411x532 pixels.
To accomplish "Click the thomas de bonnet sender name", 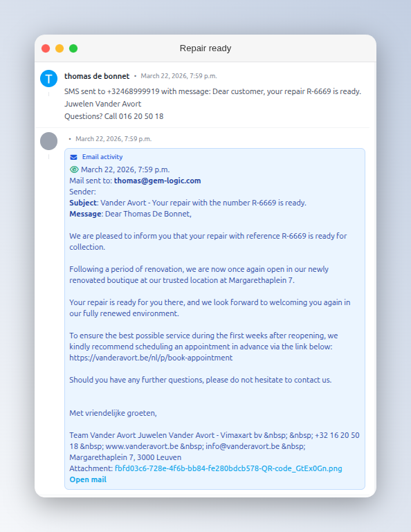I will tap(97, 76).
